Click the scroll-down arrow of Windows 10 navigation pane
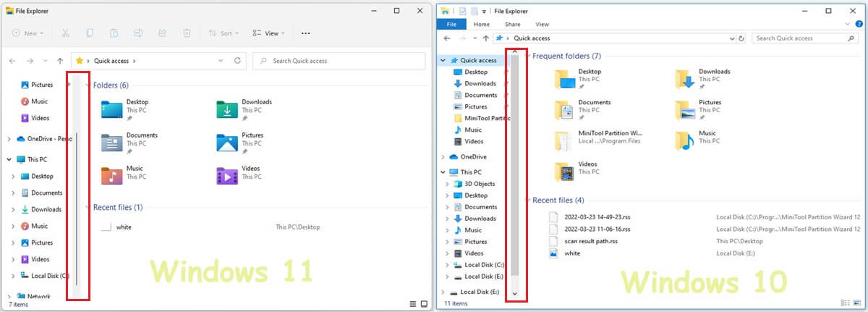Image resolution: width=868 pixels, height=312 pixels. click(x=514, y=293)
